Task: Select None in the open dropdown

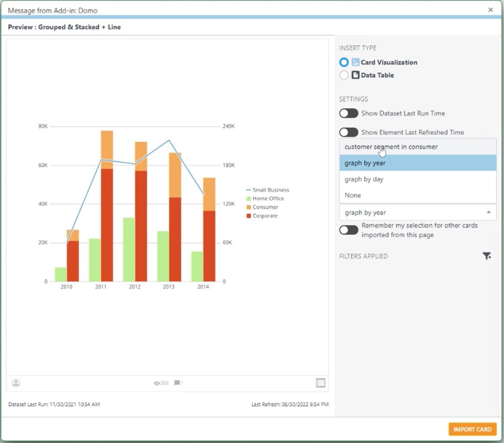Action: [352, 195]
